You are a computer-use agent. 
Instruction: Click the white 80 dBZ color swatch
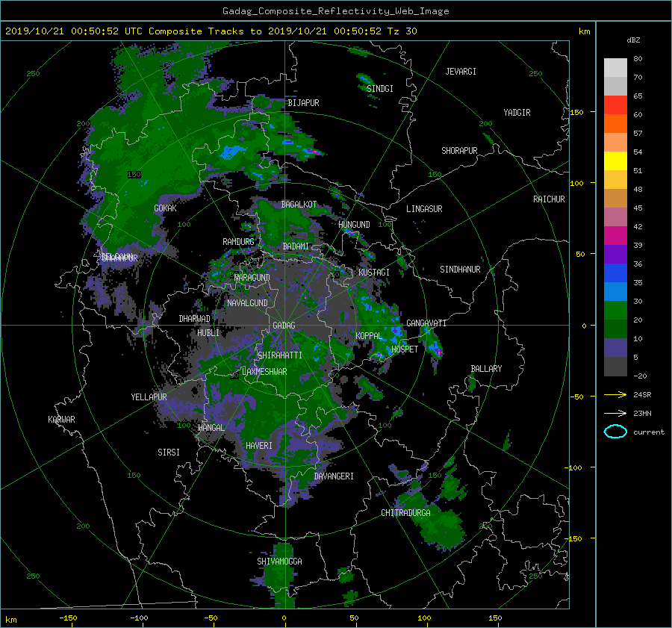click(615, 67)
